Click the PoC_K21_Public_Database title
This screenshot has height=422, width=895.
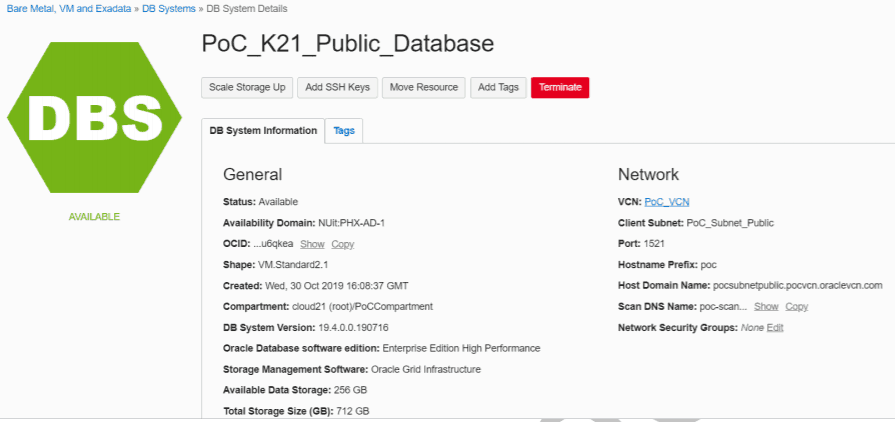[x=348, y=44]
